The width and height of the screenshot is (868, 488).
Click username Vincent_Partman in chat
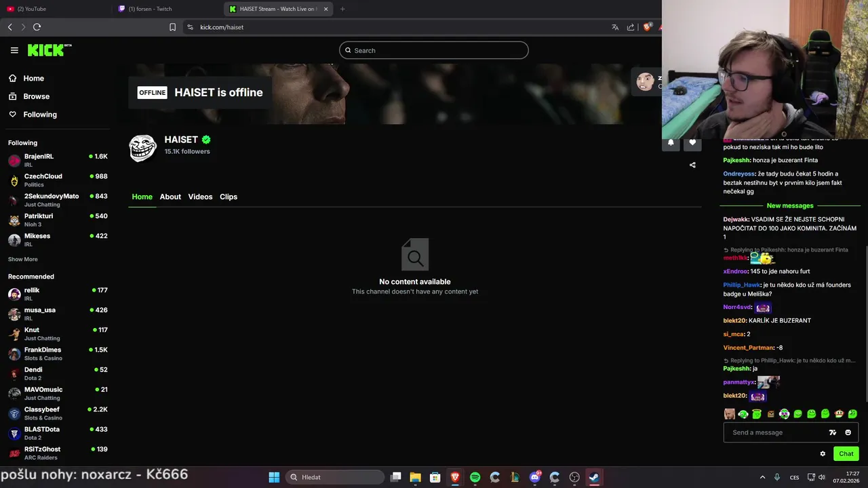coord(749,348)
